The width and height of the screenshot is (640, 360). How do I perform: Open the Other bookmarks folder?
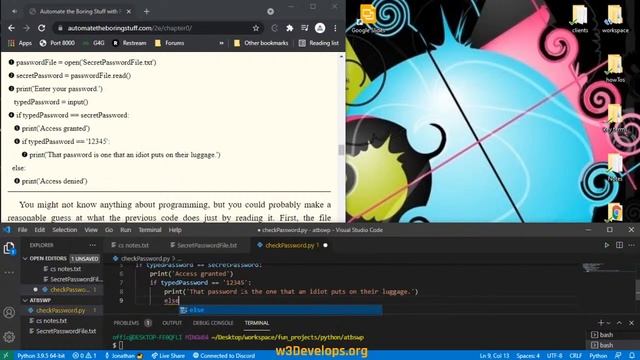[x=261, y=43]
